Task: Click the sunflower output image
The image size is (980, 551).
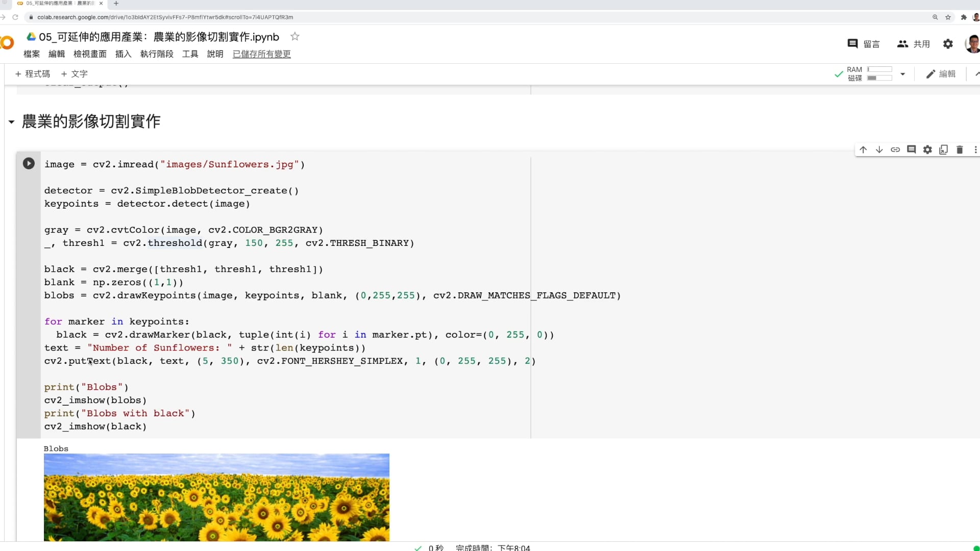Action: 216,497
